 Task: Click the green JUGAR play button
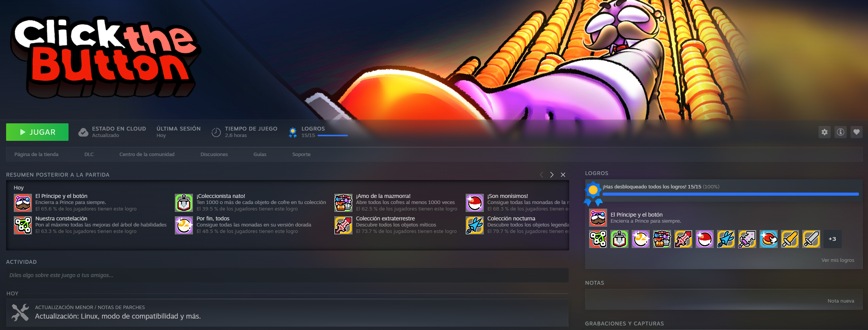[x=37, y=132]
